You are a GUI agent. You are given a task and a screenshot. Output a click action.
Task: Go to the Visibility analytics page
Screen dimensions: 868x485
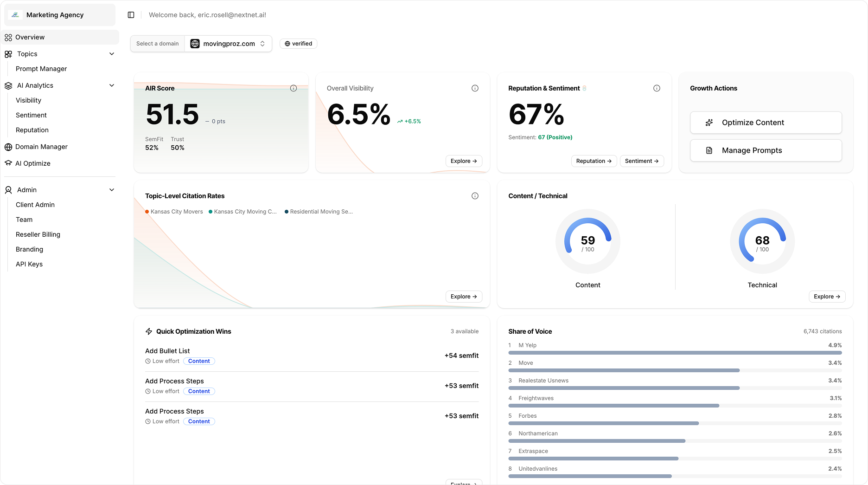pyautogui.click(x=28, y=100)
